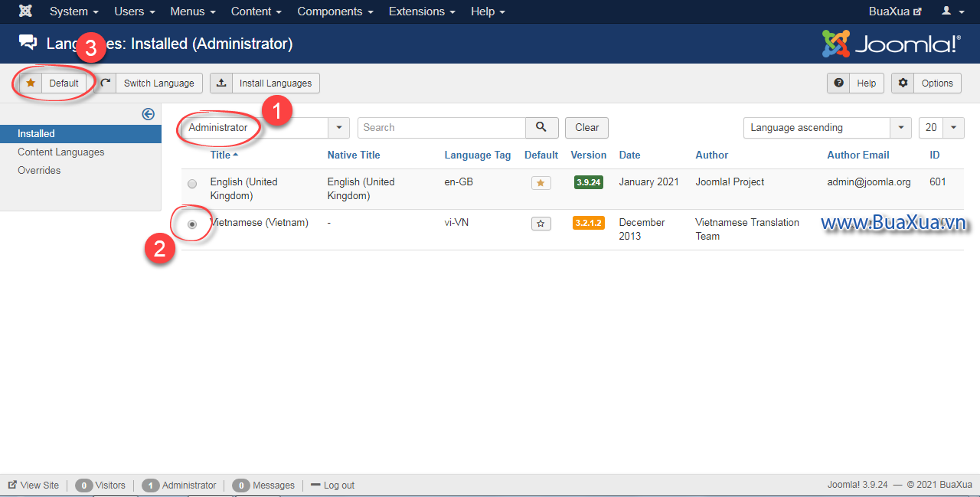Viewport: 980px width, 497px height.
Task: Click into the Search input field
Action: point(442,127)
